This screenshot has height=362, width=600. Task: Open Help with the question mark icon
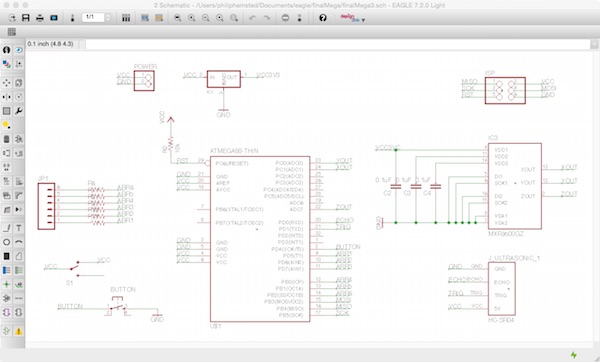pyautogui.click(x=323, y=18)
